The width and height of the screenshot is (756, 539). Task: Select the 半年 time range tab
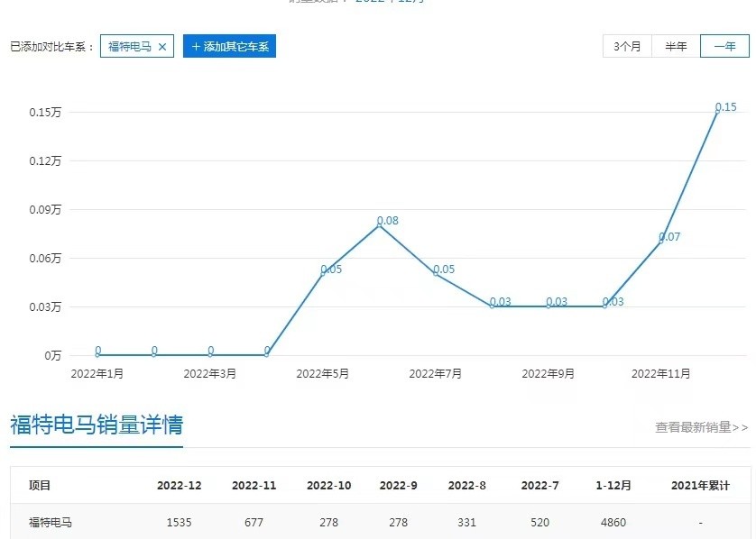[x=676, y=46]
